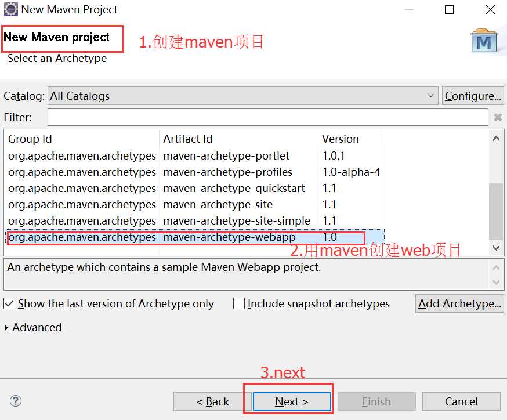This screenshot has width=507, height=420.
Task: Click the disabled Finish button
Action: [x=376, y=401]
